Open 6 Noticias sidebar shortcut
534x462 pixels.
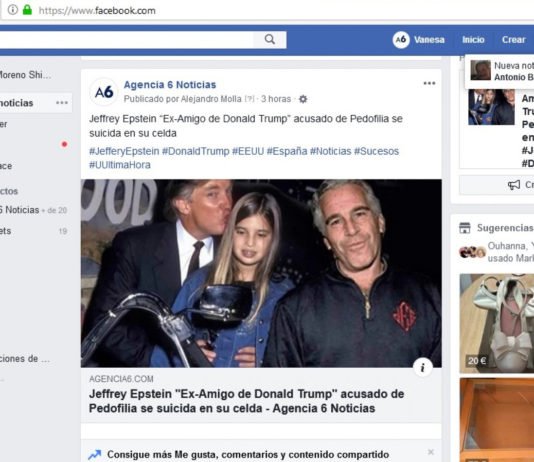tap(19, 210)
